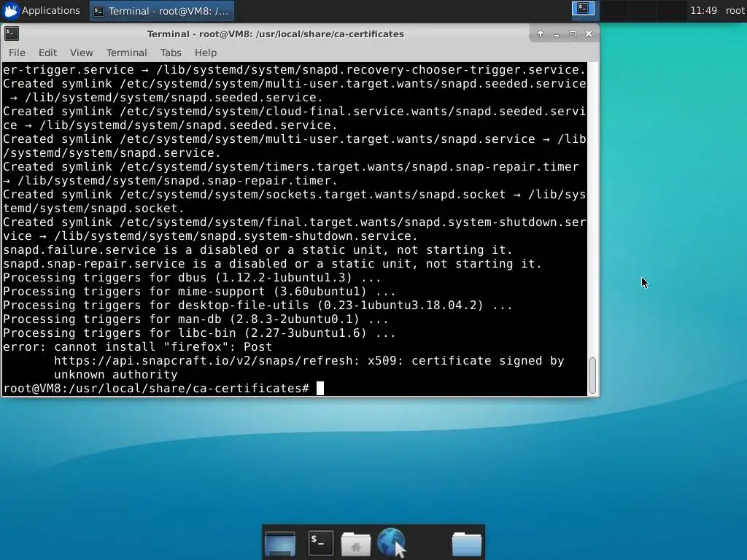The width and height of the screenshot is (747, 560).
Task: Minimize the Terminal window
Action: pos(557,34)
